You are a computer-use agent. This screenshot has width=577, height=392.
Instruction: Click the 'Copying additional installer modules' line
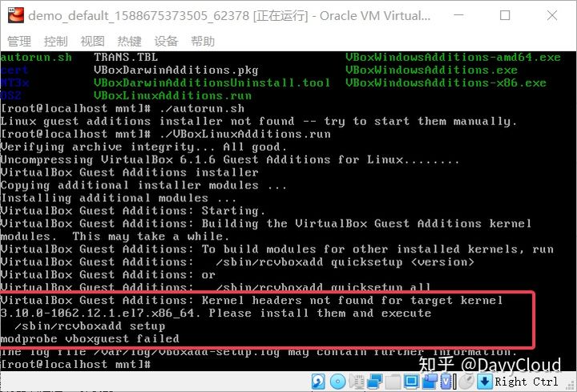[143, 185]
